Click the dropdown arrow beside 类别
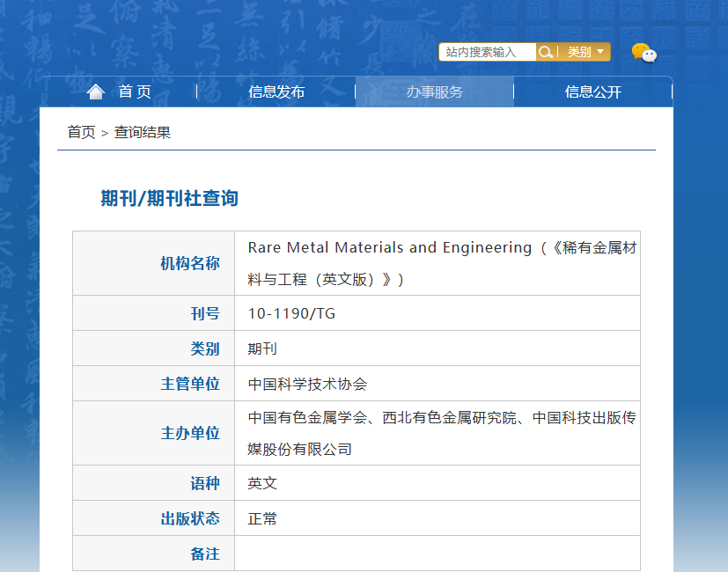Image resolution: width=728 pixels, height=572 pixels. pyautogui.click(x=600, y=52)
